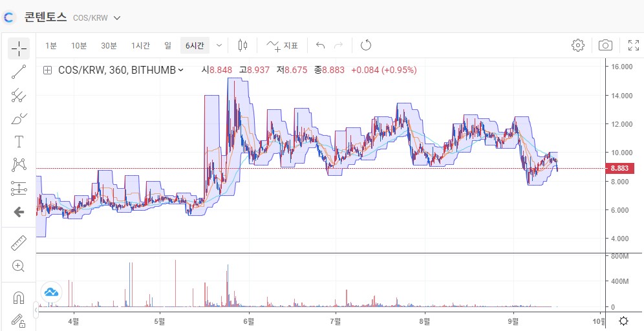
Task: Click the 고 8.937 high value
Action: [x=255, y=70]
